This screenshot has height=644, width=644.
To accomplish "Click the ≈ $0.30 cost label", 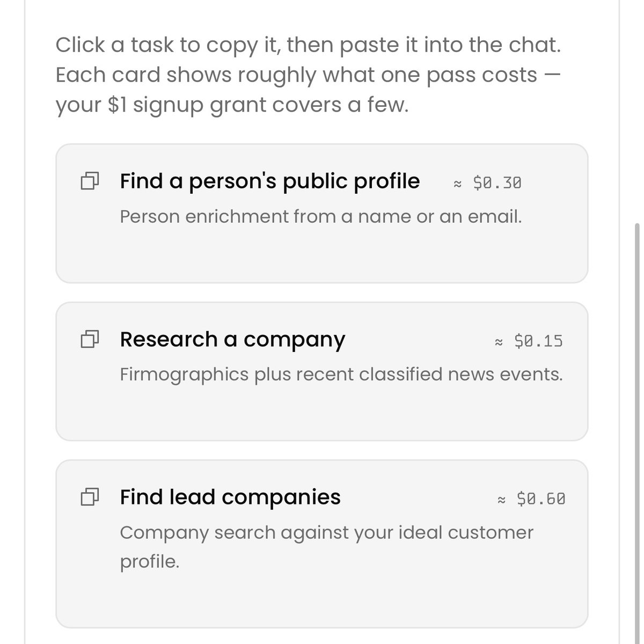I will pyautogui.click(x=487, y=184).
